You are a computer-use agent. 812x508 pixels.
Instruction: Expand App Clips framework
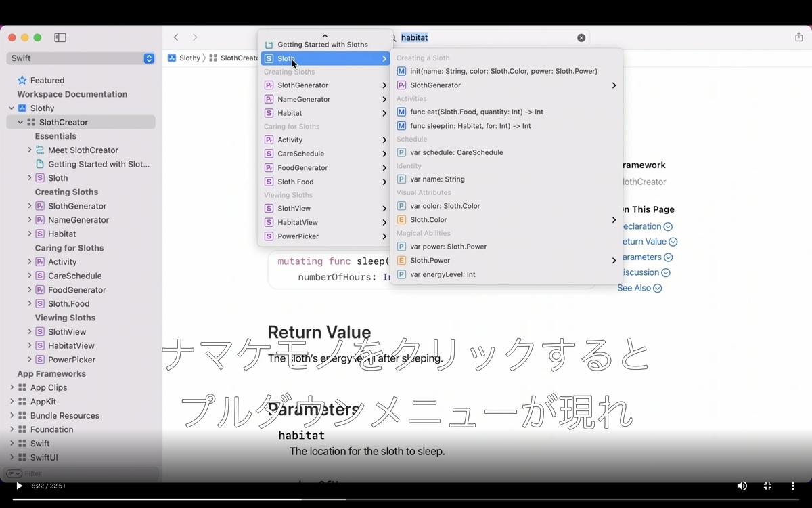click(x=12, y=387)
